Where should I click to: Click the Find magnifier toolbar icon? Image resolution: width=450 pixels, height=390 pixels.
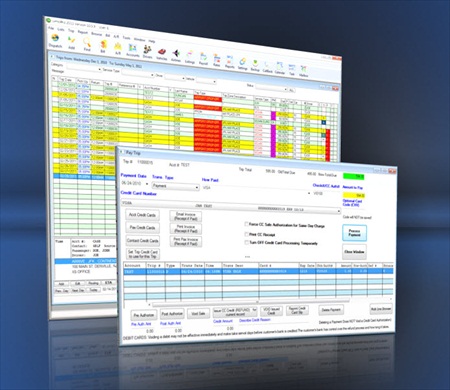(x=87, y=45)
